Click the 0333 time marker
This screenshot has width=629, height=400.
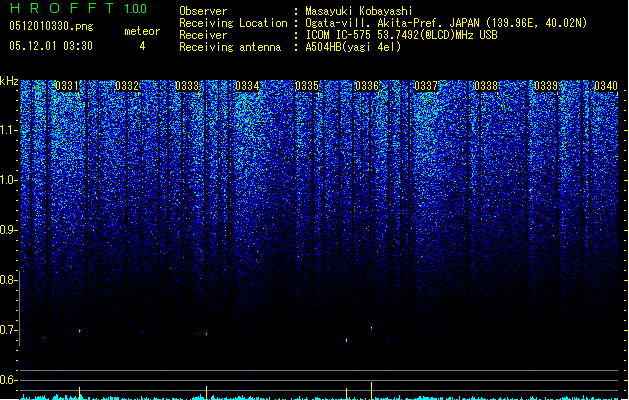pos(187,86)
